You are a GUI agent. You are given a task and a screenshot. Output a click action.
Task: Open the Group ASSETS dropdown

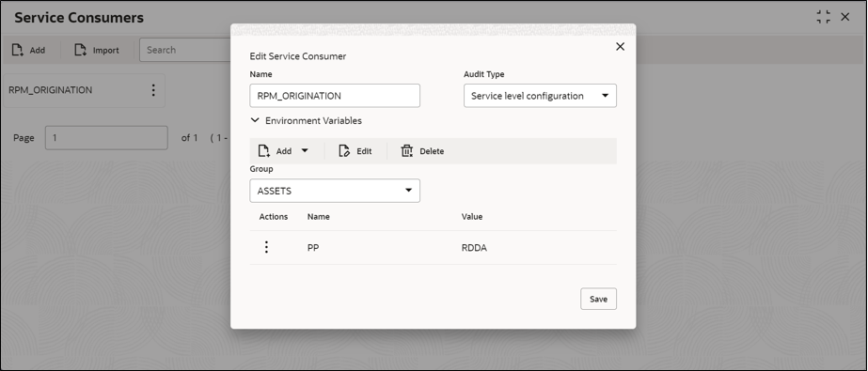click(335, 191)
